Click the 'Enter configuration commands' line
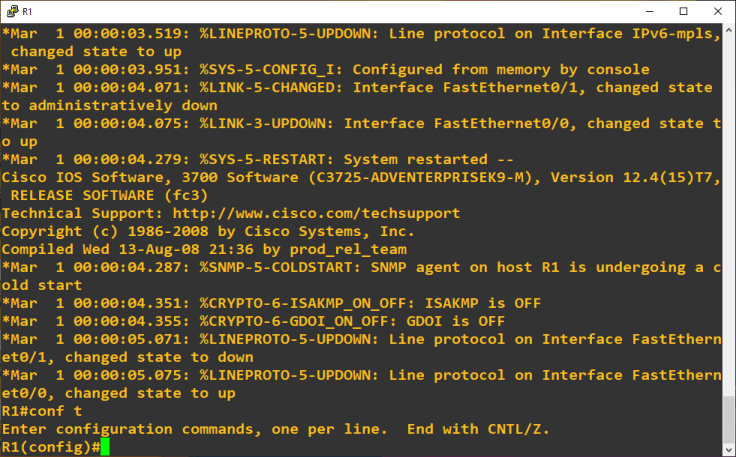This screenshot has width=736, height=457. coord(275,429)
